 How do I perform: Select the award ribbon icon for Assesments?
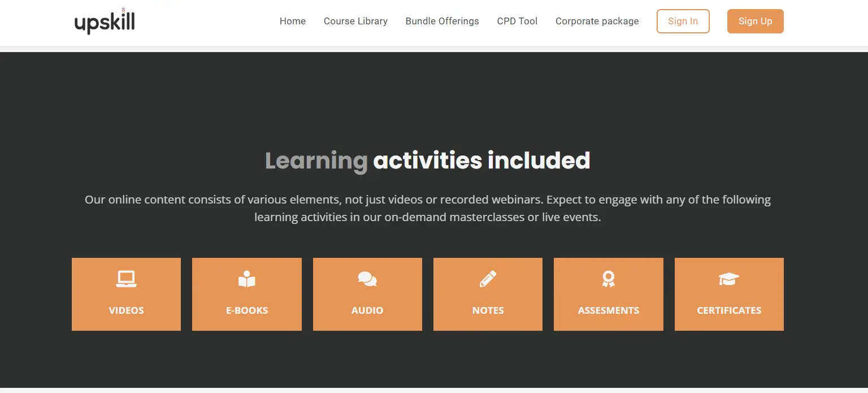608,279
